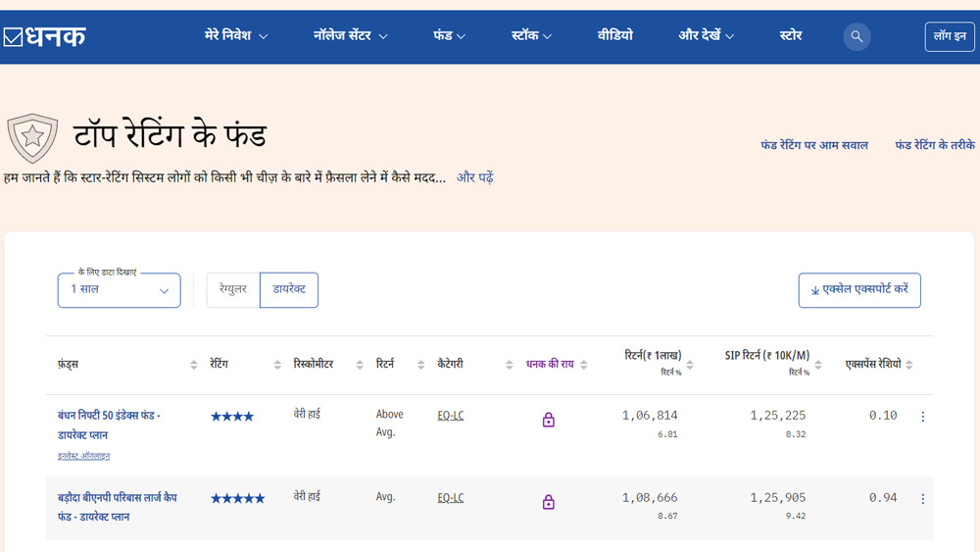Click five-star rating of बड़ौदा बीएनपी परिबास fund

[237, 498]
